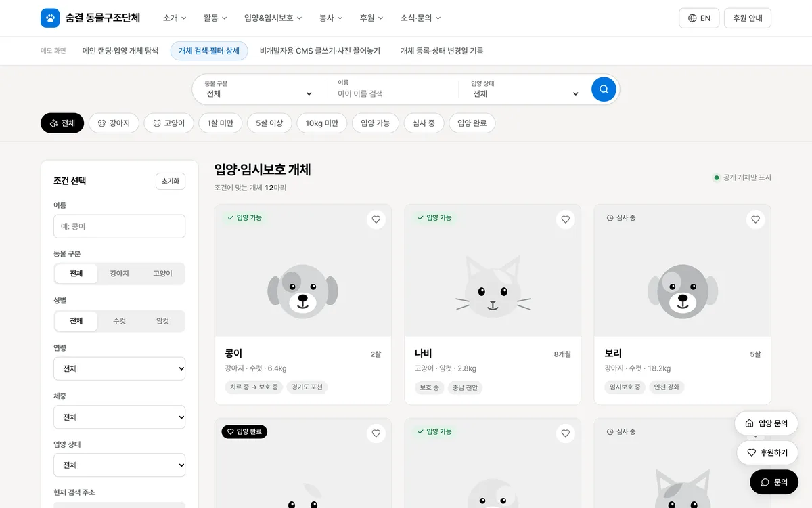Click heart icon on 입양 완료 card
Image resolution: width=812 pixels, height=508 pixels.
pyautogui.click(x=376, y=433)
